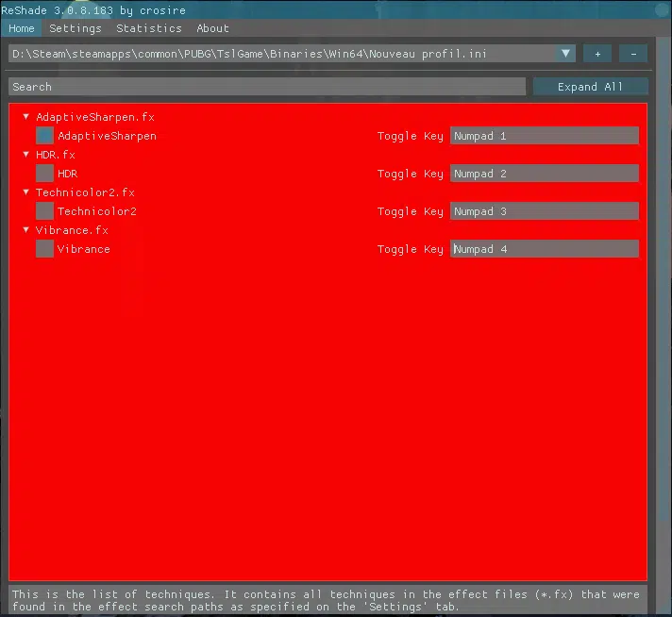Click the minus button to remove the profile
The height and width of the screenshot is (617, 672).
[x=633, y=54]
